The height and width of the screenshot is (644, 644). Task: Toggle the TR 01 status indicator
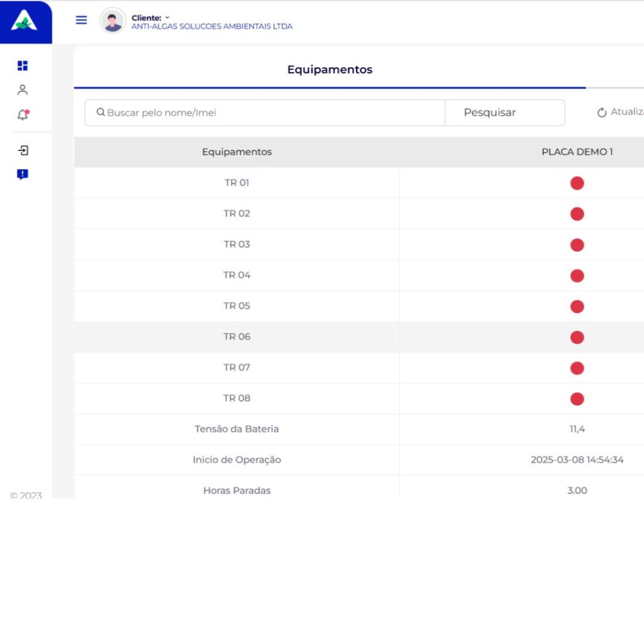(x=577, y=183)
